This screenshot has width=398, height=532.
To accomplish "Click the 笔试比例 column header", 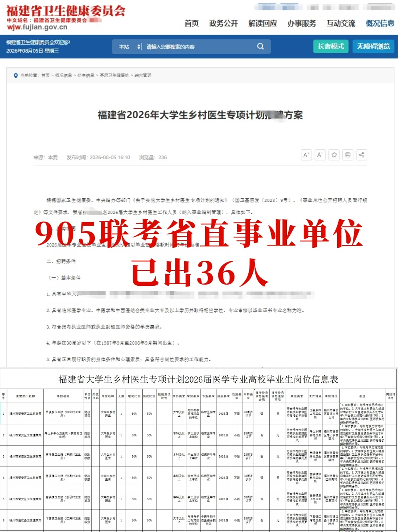I will [x=134, y=396].
